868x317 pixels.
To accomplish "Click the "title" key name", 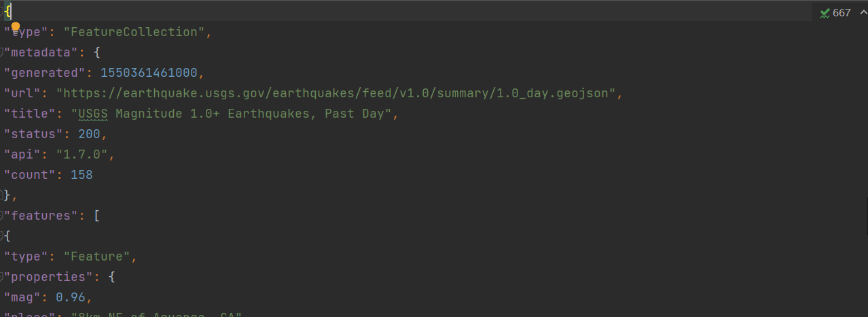I will [x=28, y=114].
